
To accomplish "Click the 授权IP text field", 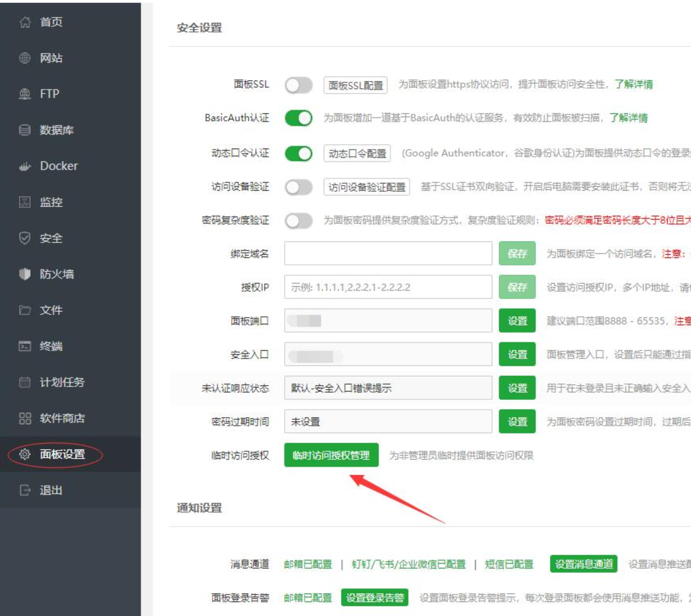I will point(388,287).
